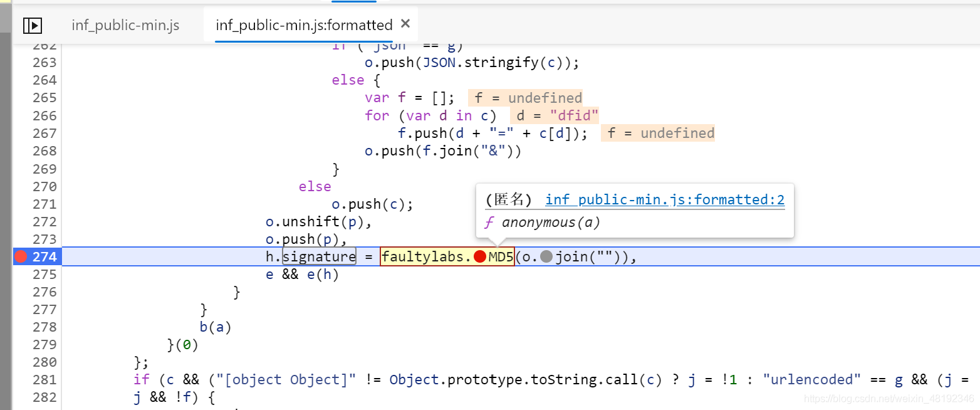Click the o.push(f.join("&")) statement
This screenshot has width=980, height=410.
tap(443, 150)
